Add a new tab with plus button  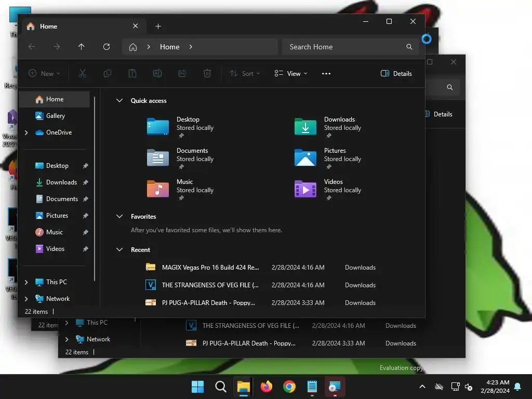158,26
